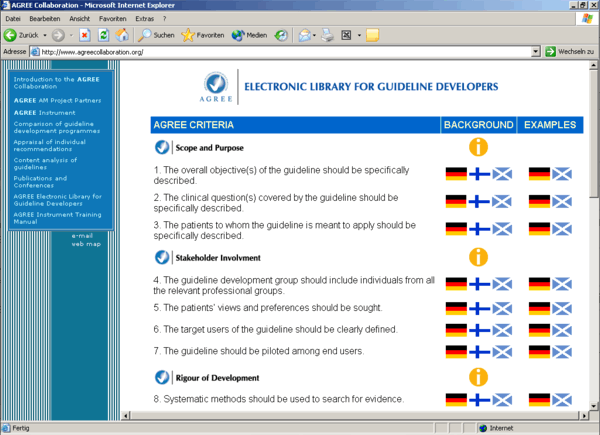Click the Rigour of Development checkmark icon

click(x=162, y=377)
